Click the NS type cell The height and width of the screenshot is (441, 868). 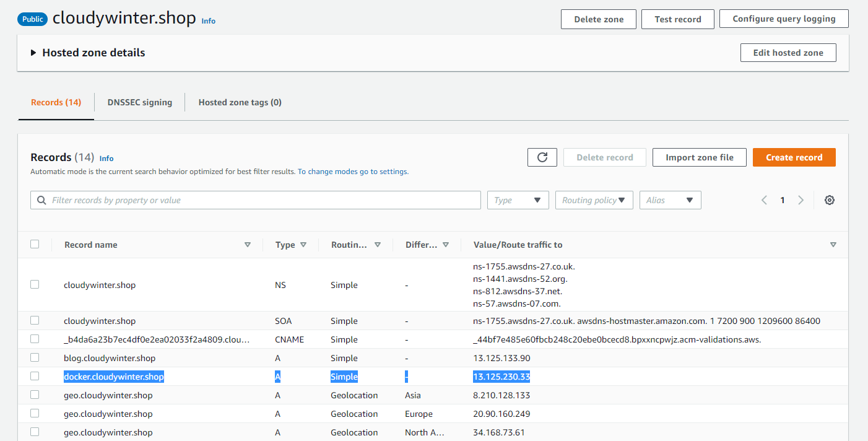(280, 285)
